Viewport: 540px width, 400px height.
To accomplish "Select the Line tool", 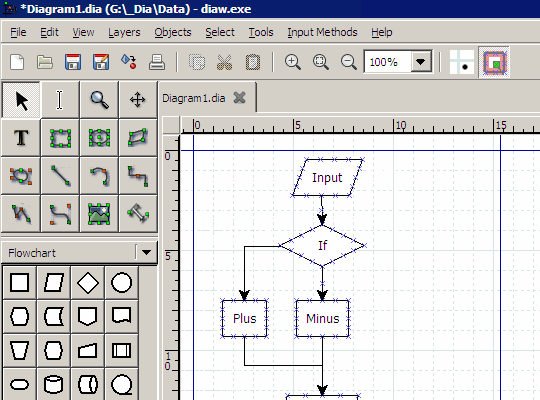I will coord(60,176).
